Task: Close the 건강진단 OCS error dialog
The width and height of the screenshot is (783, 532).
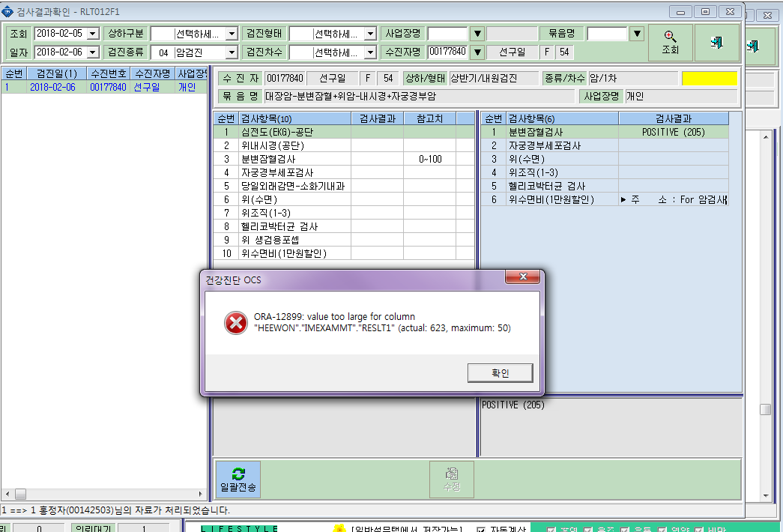Action: [522, 276]
